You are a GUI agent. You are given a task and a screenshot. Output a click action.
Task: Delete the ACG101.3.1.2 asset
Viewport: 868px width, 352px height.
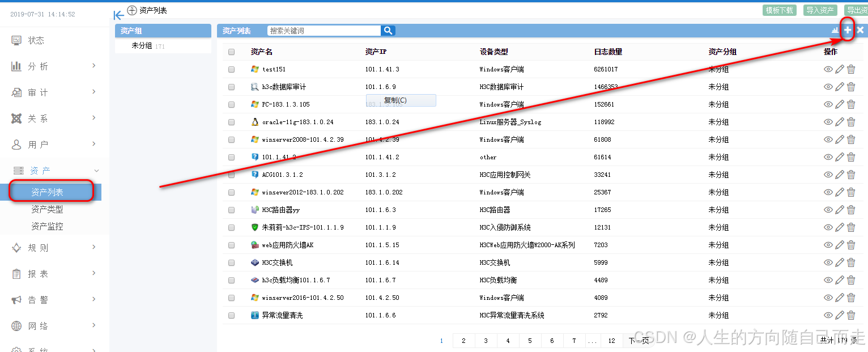point(851,175)
